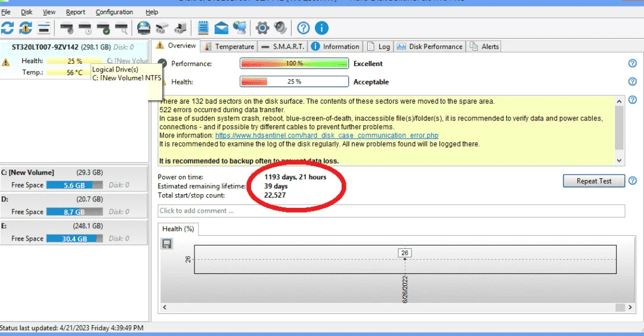644x336 pixels.
Task: Open the Report menu
Action: point(76,12)
